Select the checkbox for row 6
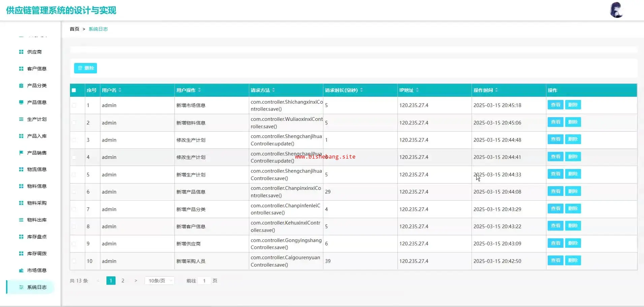This screenshot has height=307, width=644. click(x=74, y=192)
